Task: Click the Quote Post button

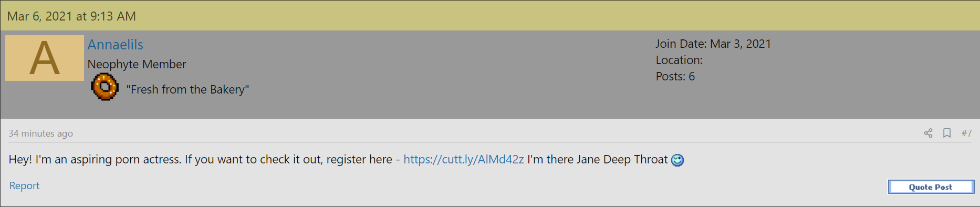Action: point(931,187)
